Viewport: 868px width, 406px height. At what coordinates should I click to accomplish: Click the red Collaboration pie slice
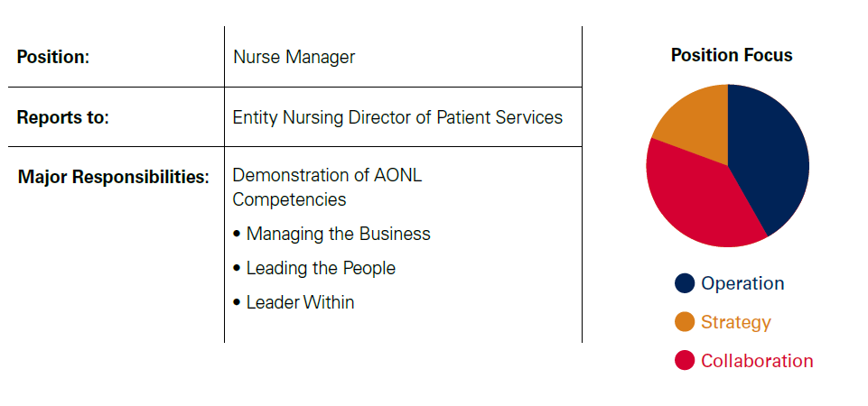tap(695, 203)
